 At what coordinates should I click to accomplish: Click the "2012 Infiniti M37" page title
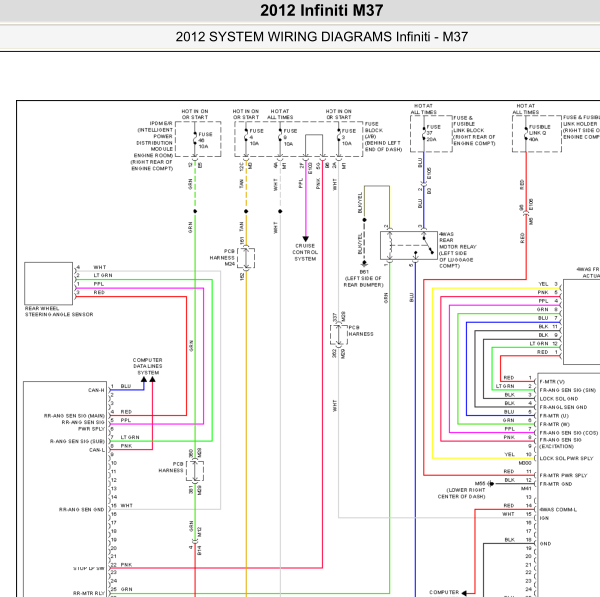321,10
